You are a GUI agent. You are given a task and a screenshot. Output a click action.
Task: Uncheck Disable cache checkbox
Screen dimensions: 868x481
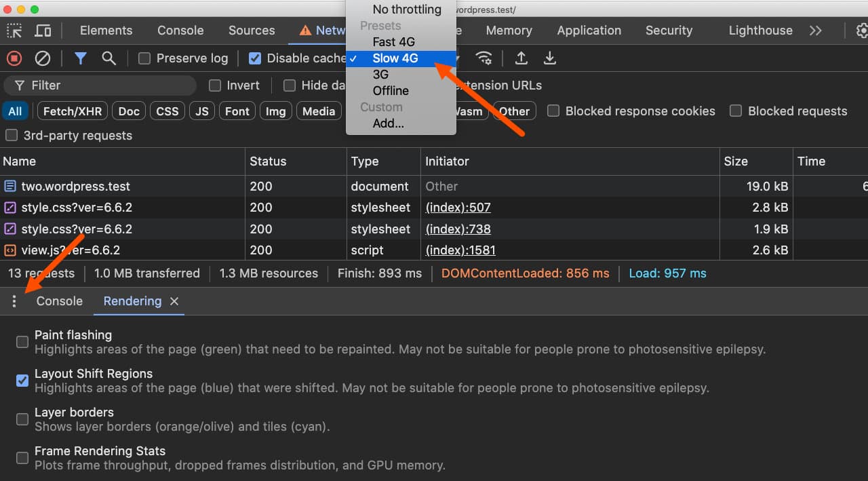[x=255, y=58]
